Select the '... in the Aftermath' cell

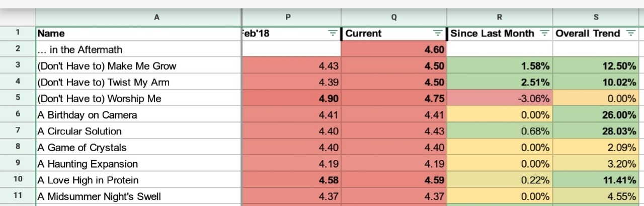139,49
